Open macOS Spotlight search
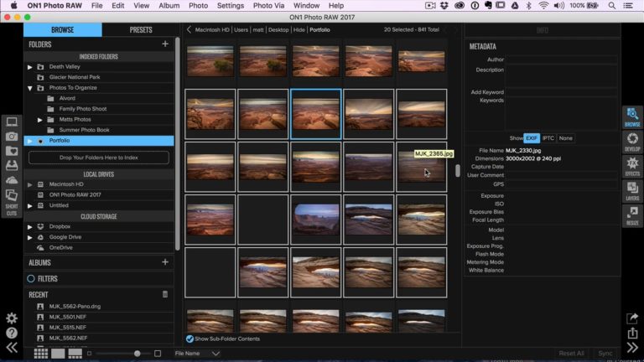 pos(612,6)
